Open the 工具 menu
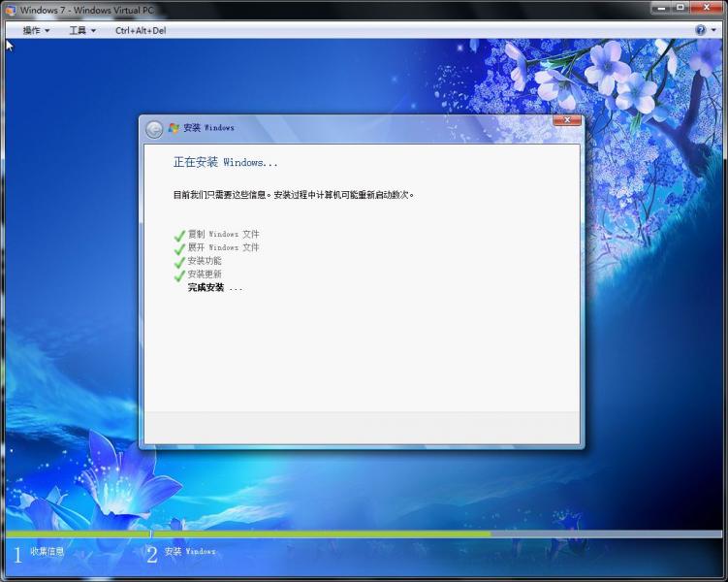 82,31
